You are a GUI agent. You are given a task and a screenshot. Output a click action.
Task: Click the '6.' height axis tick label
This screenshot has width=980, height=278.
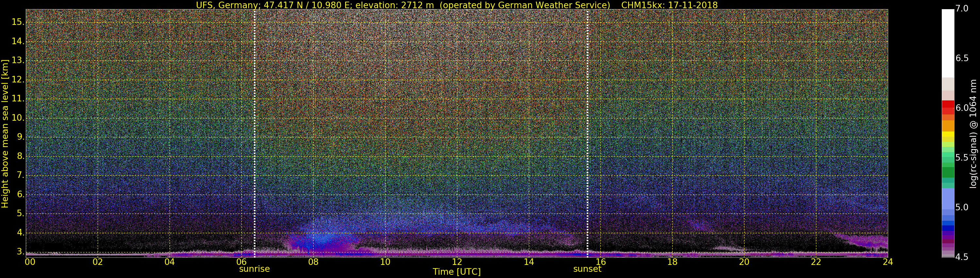tap(20, 195)
